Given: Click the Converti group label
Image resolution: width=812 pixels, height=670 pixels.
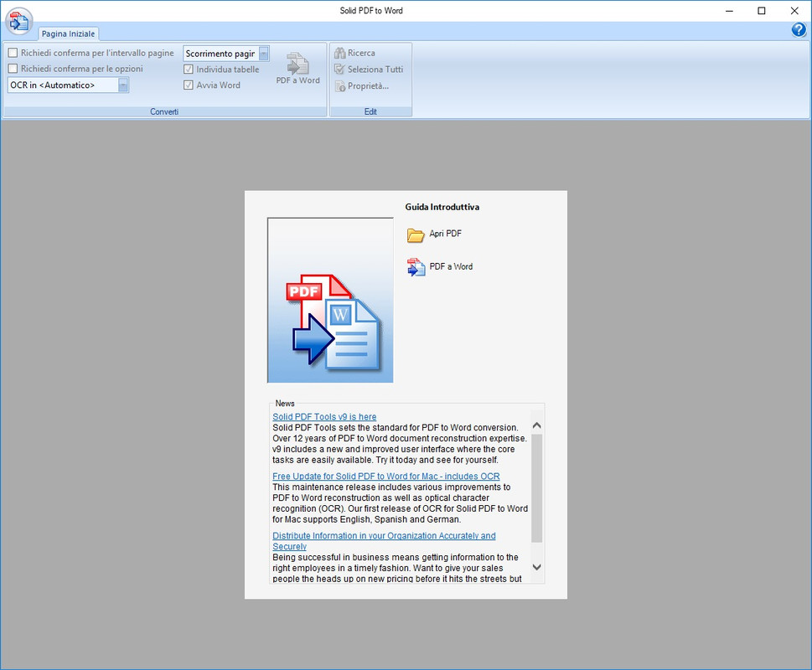Looking at the screenshot, I should point(164,111).
